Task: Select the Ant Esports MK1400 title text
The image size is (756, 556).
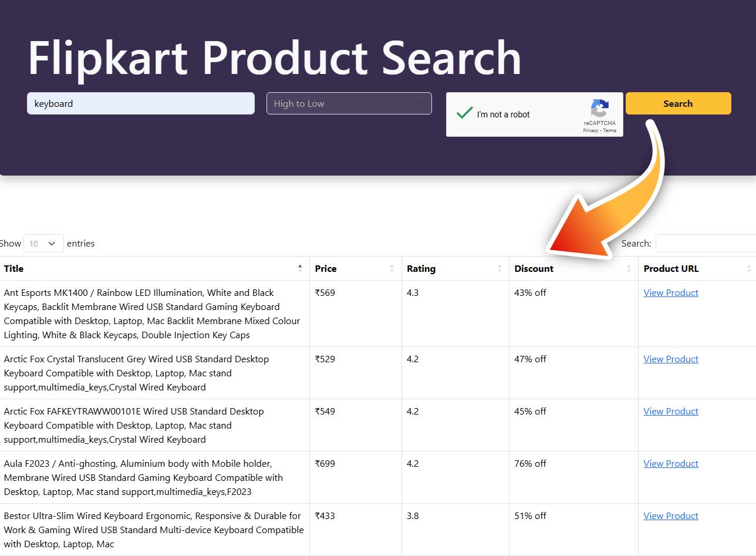Action: (x=152, y=314)
